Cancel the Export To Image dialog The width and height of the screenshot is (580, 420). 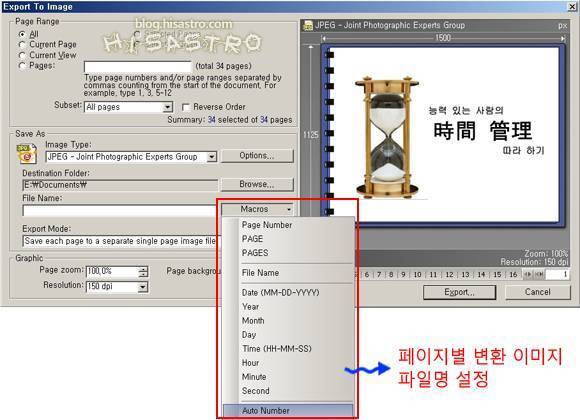537,292
